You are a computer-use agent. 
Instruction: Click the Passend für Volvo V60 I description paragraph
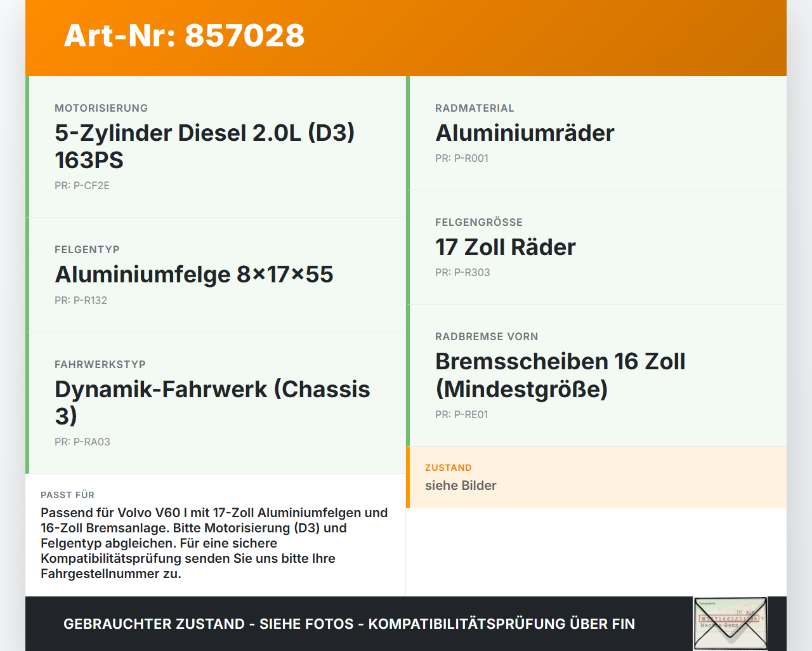point(214,543)
